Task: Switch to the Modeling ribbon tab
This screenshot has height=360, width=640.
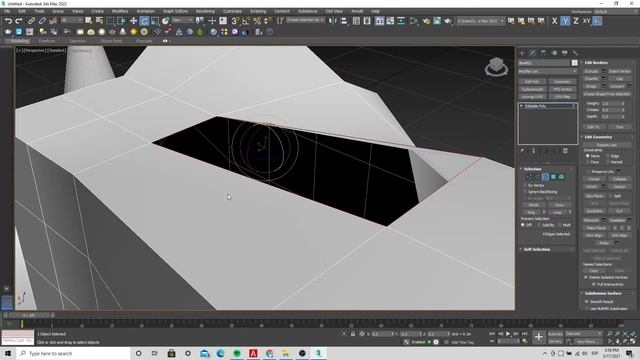Action: coord(19,41)
